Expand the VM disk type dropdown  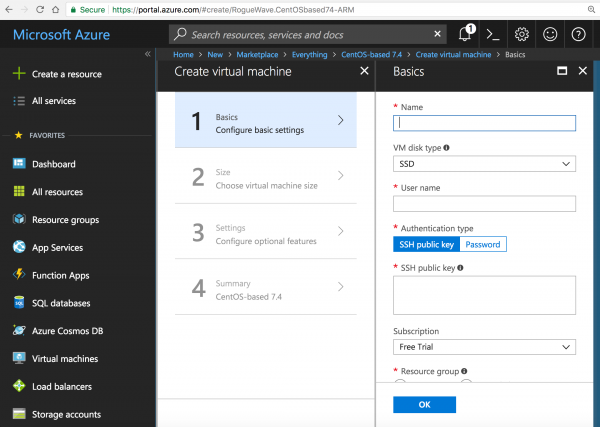pyautogui.click(x=484, y=164)
